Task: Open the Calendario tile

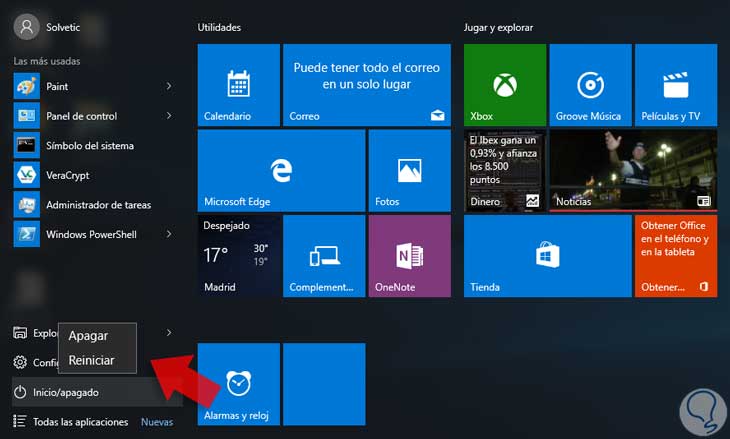Action: click(239, 85)
